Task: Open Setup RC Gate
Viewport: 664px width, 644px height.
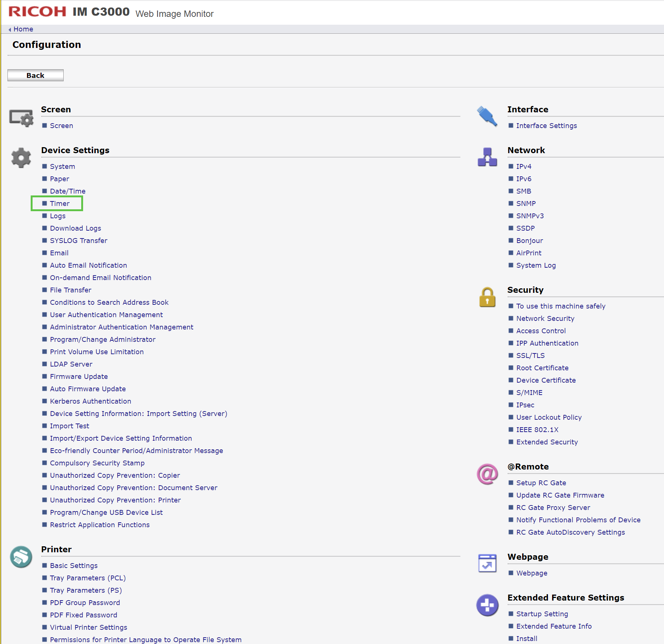Action: (541, 483)
